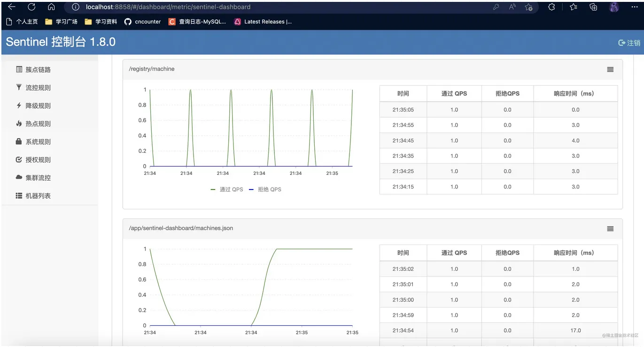644x347 pixels.
Task: Reload the page with the refresh icon
Action: 31,7
